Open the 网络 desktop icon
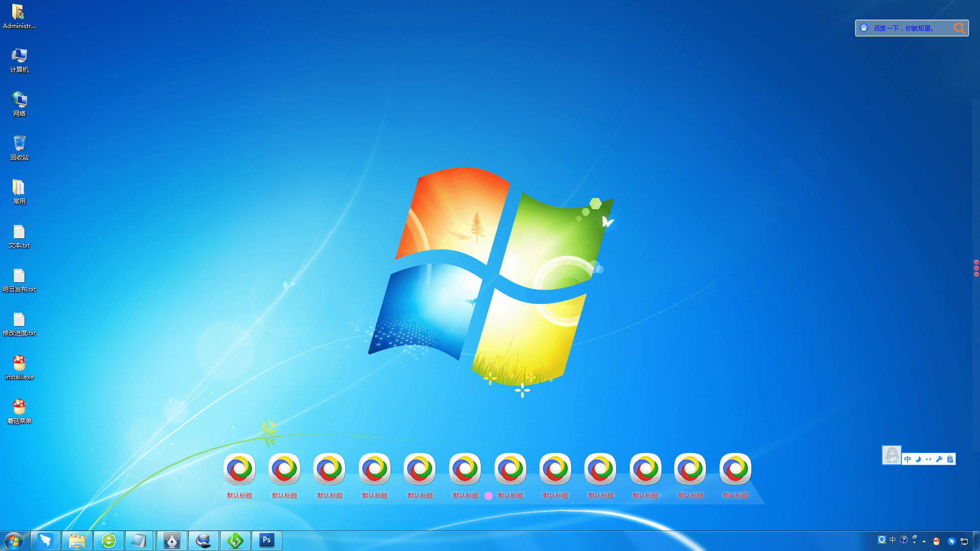 pyautogui.click(x=19, y=105)
